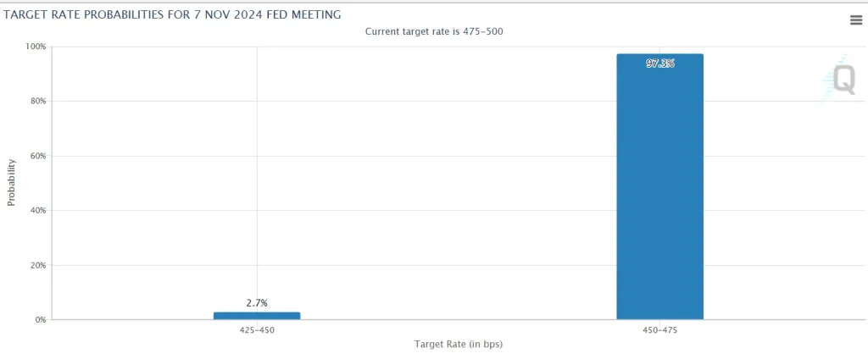This screenshot has width=868, height=359.
Task: Click the 97.3% data label
Action: point(659,64)
